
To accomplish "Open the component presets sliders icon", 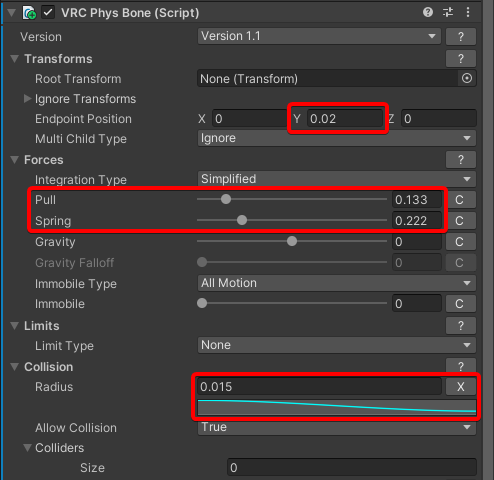I will (x=448, y=12).
